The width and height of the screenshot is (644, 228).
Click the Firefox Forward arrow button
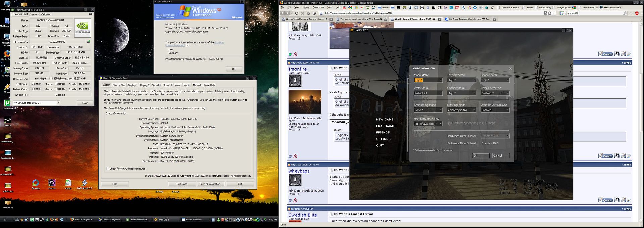pyautogui.click(x=288, y=13)
